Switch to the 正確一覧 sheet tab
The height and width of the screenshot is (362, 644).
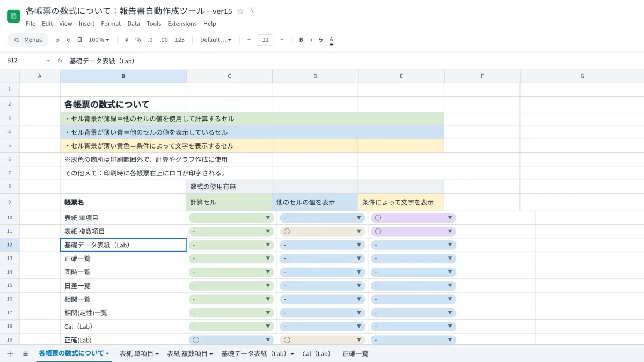click(x=355, y=353)
